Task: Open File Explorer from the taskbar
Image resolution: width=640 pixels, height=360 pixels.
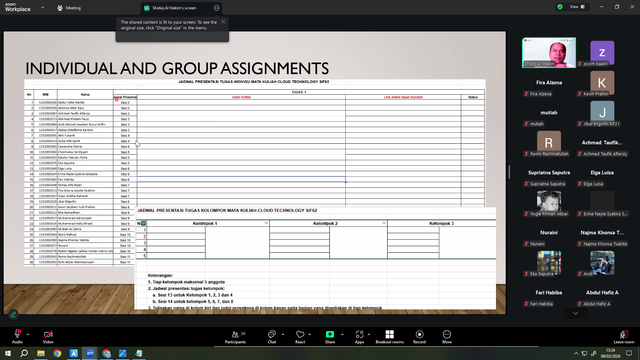Action: pyautogui.click(x=41, y=353)
